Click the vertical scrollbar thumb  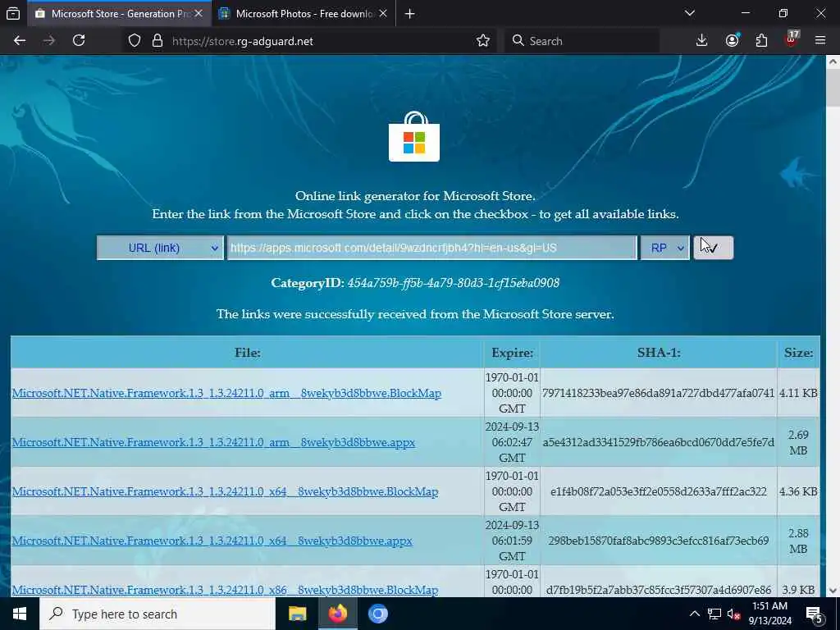click(x=833, y=88)
